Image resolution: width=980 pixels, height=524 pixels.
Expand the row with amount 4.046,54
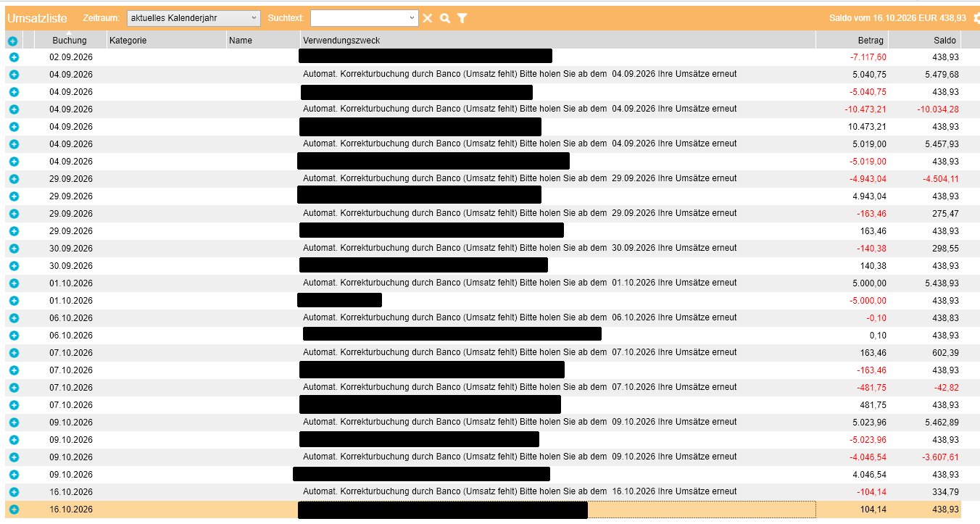14,475
